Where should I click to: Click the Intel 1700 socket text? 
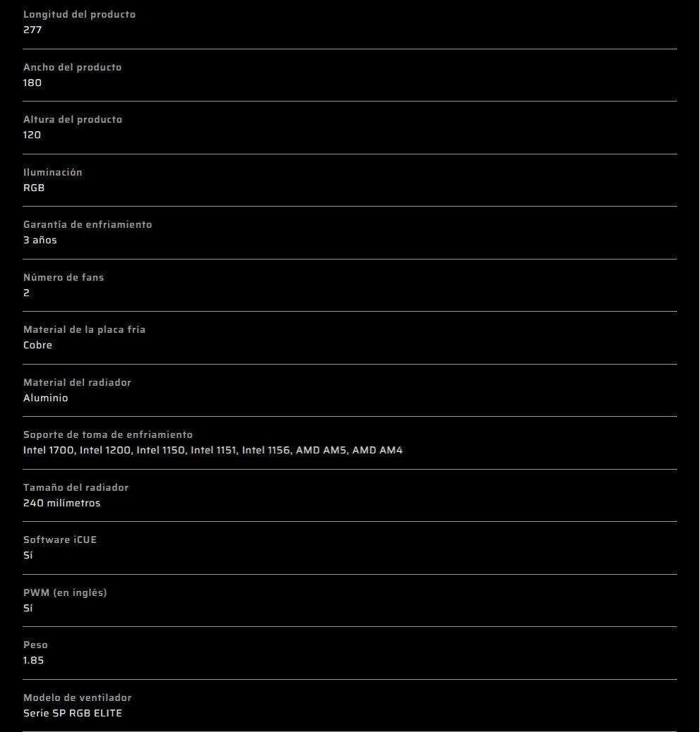(x=49, y=450)
